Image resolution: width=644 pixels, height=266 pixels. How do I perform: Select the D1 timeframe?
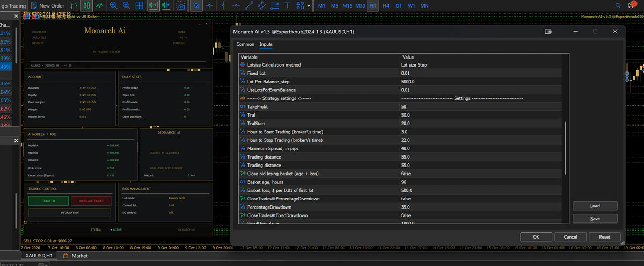coord(399,5)
